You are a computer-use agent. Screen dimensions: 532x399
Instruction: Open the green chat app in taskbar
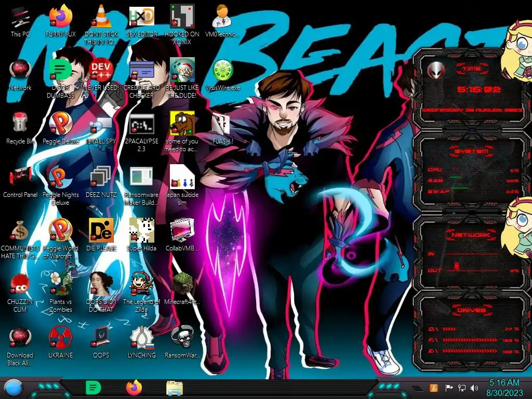pyautogui.click(x=93, y=388)
